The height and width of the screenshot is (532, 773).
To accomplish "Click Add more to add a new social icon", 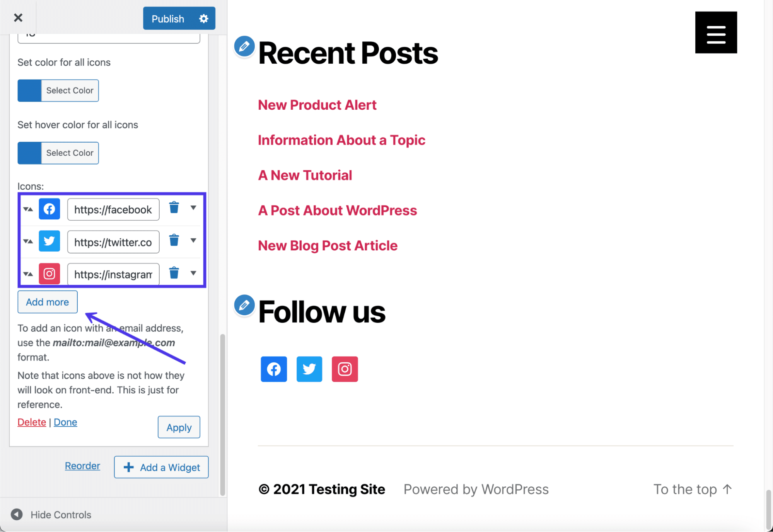I will (47, 301).
